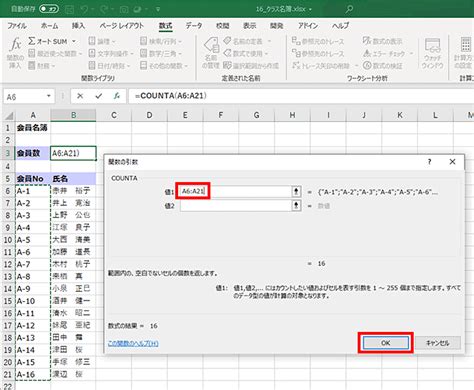The height and width of the screenshot is (390, 474).
Task: Expand the オートSUM dropdown arrow
Action: [74, 41]
